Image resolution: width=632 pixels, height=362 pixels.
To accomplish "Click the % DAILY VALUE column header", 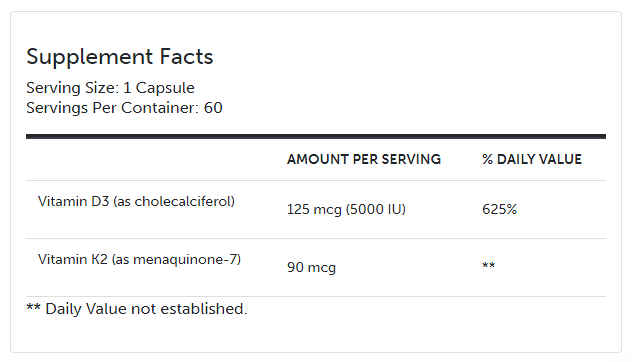I will click(532, 159).
